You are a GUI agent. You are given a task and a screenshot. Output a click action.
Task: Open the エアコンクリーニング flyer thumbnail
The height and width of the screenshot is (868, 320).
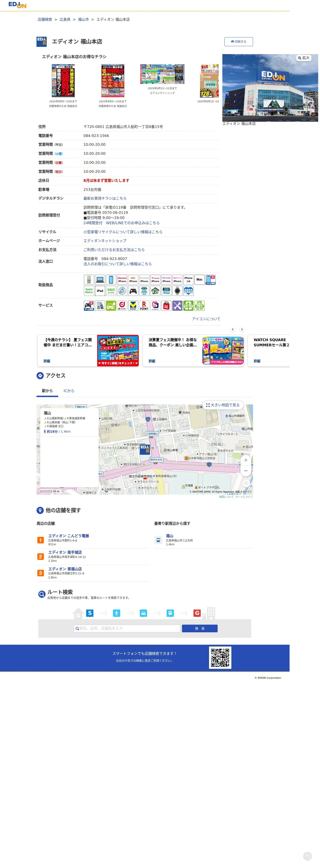tap(162, 74)
